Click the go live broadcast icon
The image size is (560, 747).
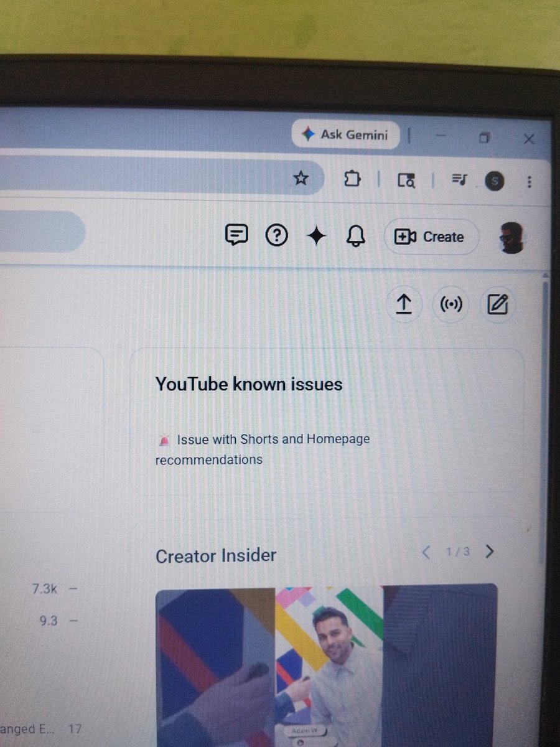450,305
